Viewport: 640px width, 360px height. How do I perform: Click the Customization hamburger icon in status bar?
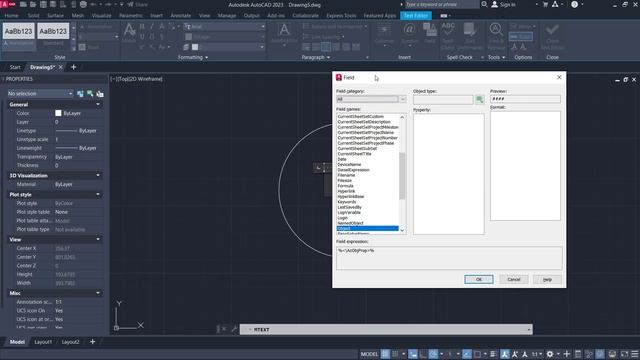point(634,354)
